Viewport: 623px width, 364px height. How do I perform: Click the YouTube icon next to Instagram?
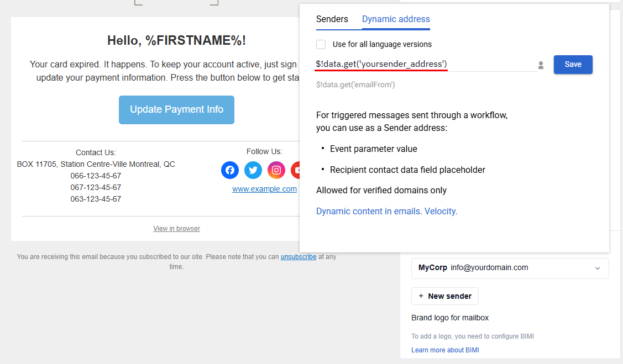(299, 170)
